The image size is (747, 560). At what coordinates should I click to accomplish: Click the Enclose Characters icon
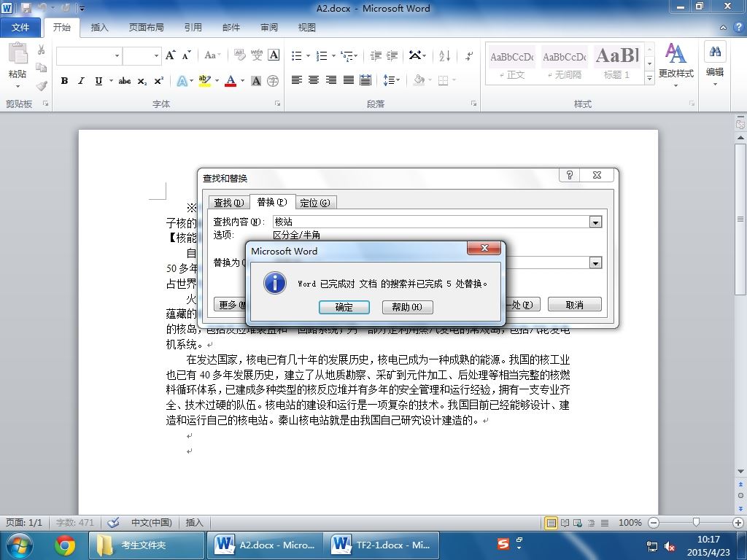[x=273, y=81]
